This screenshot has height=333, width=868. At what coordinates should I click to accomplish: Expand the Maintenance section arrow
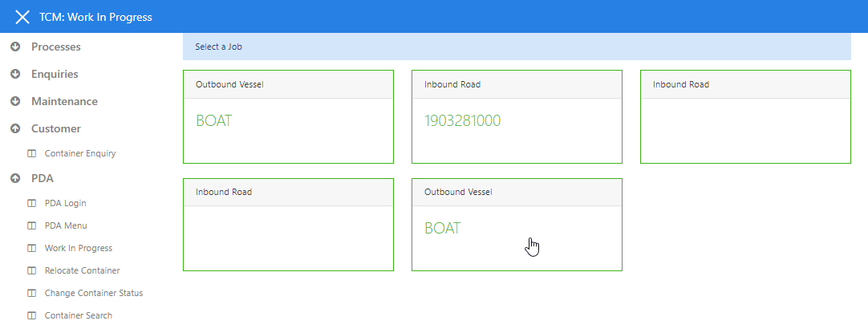[14, 102]
